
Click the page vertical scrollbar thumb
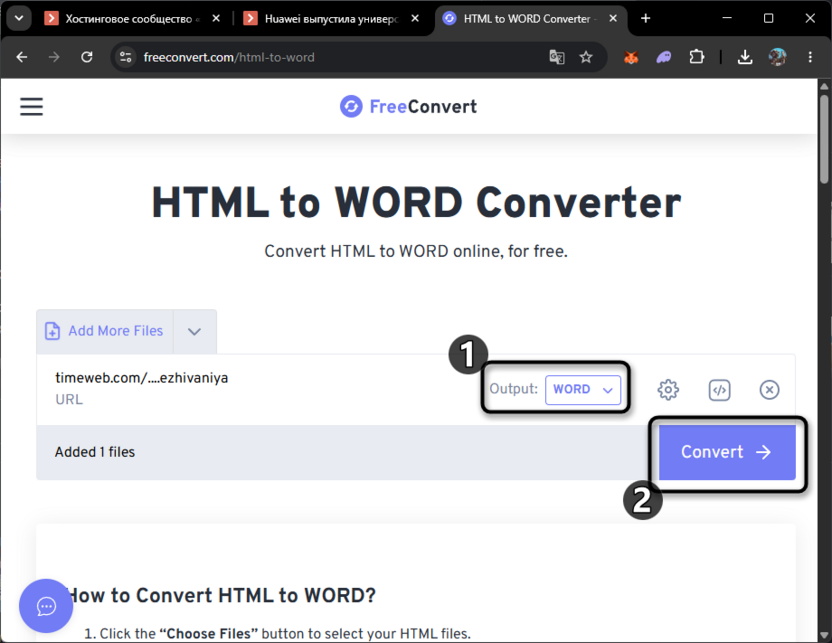825,140
